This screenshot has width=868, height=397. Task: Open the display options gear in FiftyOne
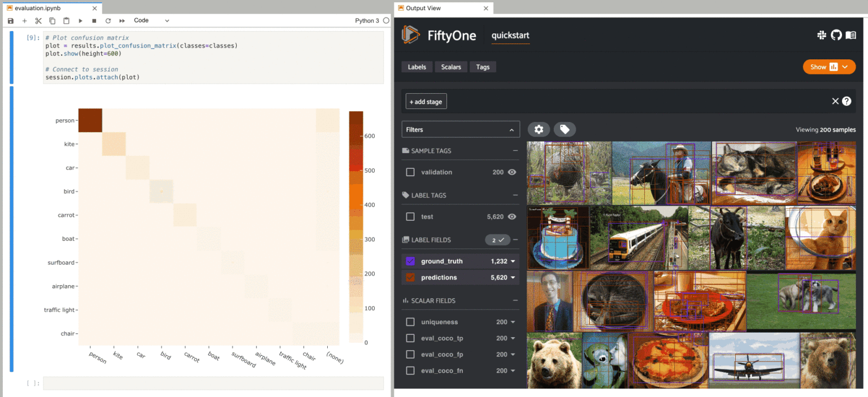point(539,129)
